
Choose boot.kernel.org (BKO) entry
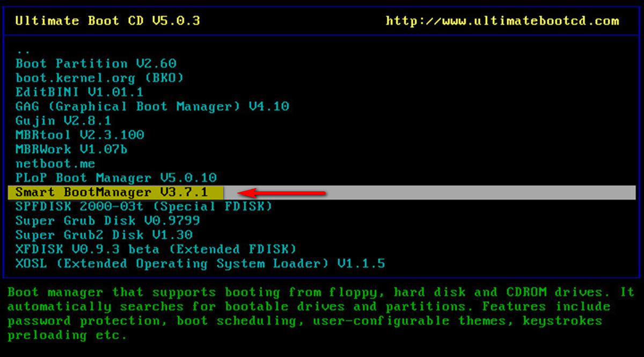click(x=99, y=78)
